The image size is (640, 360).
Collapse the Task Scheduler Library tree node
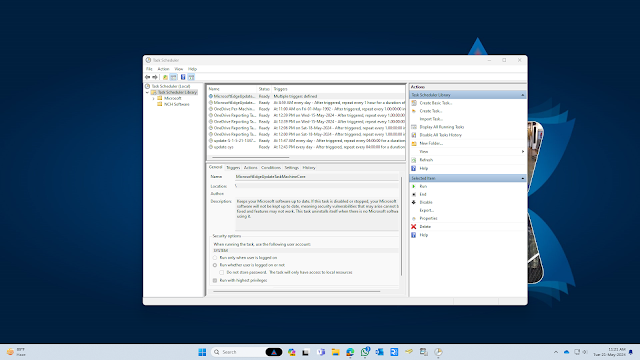click(x=147, y=93)
